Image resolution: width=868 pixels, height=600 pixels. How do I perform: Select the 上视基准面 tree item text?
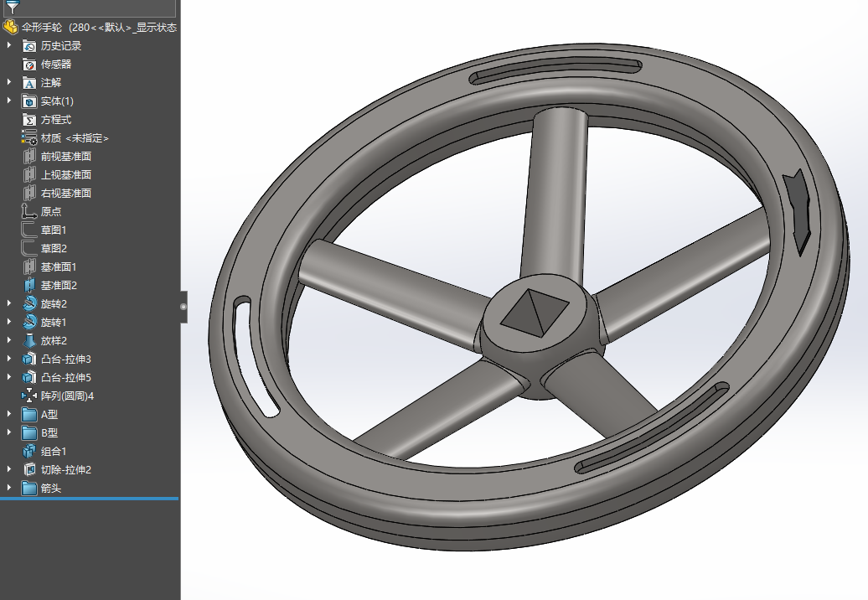coord(66,174)
